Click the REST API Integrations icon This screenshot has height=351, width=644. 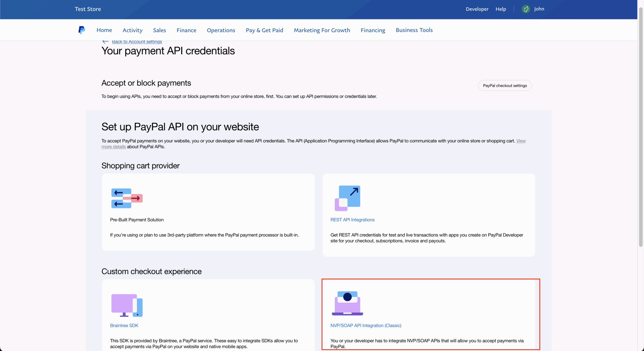(x=347, y=198)
